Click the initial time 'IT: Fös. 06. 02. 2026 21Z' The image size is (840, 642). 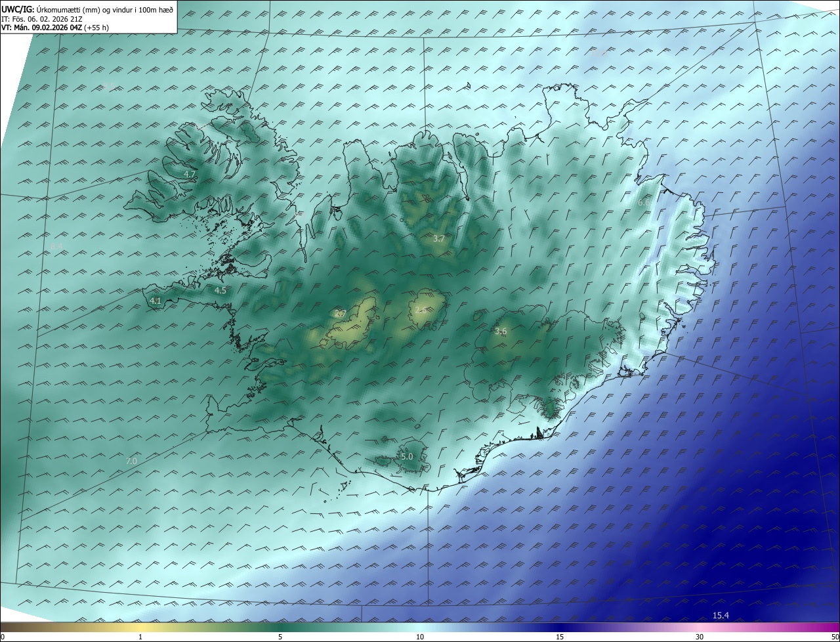pyautogui.click(x=41, y=18)
